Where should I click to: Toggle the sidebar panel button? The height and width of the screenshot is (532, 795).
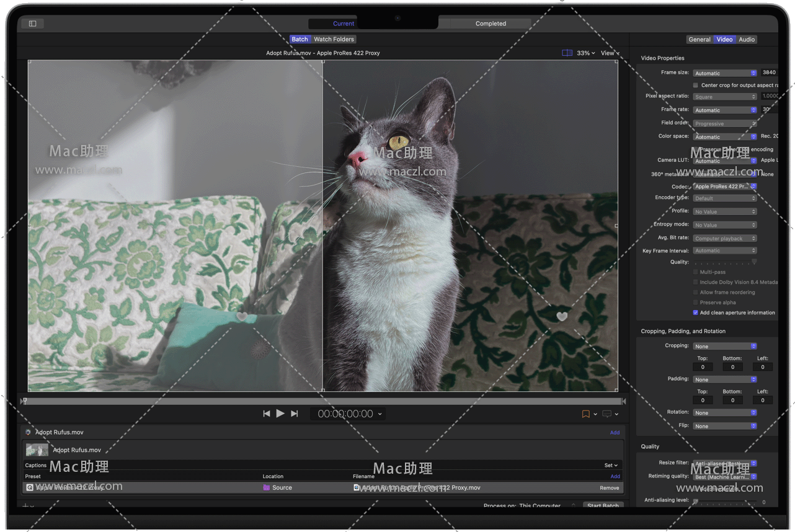coord(32,24)
